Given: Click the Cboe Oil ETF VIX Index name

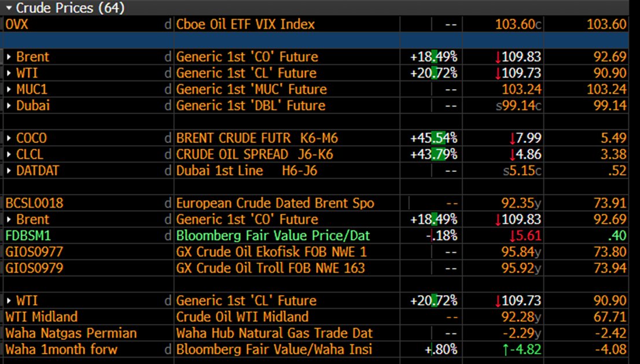Looking at the screenshot, I should pyautogui.click(x=245, y=24).
